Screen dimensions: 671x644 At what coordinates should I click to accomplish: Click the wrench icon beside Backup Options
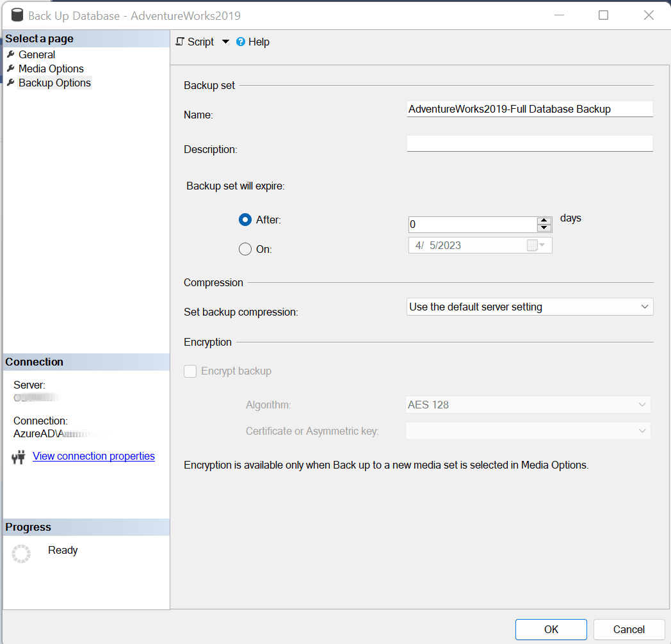tap(11, 83)
